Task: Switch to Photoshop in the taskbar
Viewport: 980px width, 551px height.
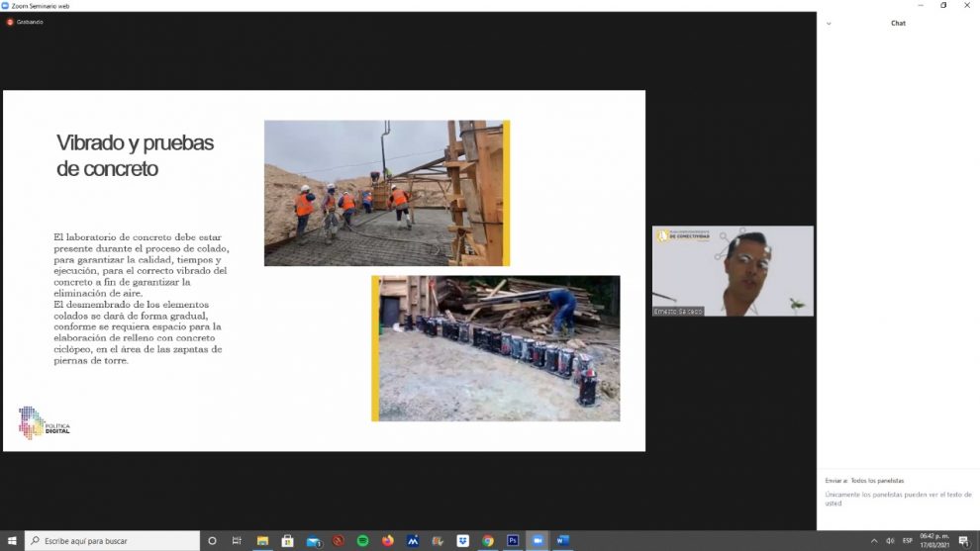Action: coord(513,541)
